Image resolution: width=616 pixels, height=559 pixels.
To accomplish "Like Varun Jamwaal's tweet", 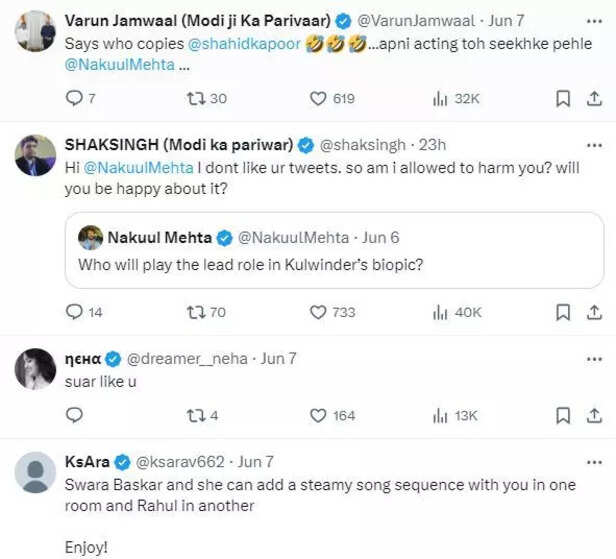I will tap(319, 98).
